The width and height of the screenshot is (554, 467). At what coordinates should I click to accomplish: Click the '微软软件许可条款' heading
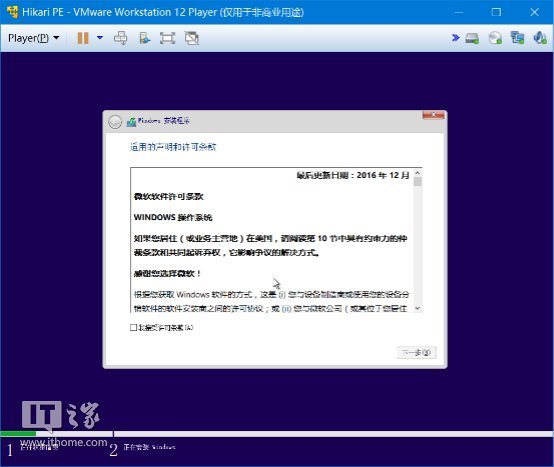pos(169,196)
